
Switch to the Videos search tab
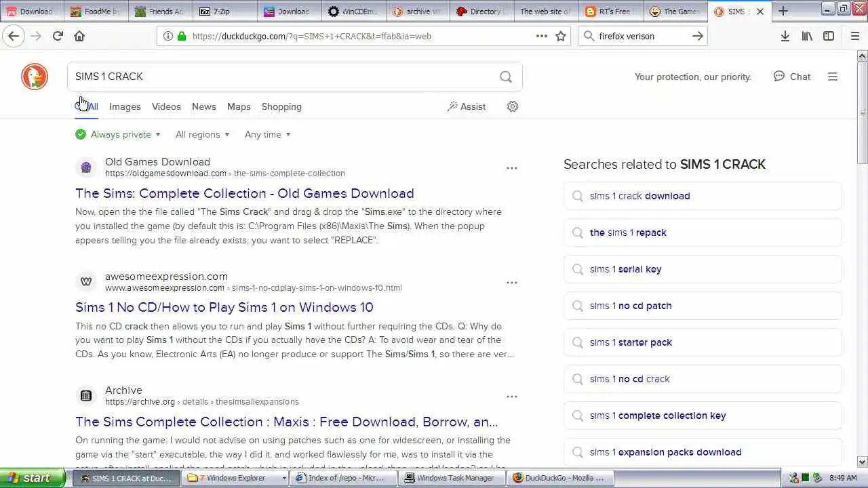pyautogui.click(x=166, y=106)
